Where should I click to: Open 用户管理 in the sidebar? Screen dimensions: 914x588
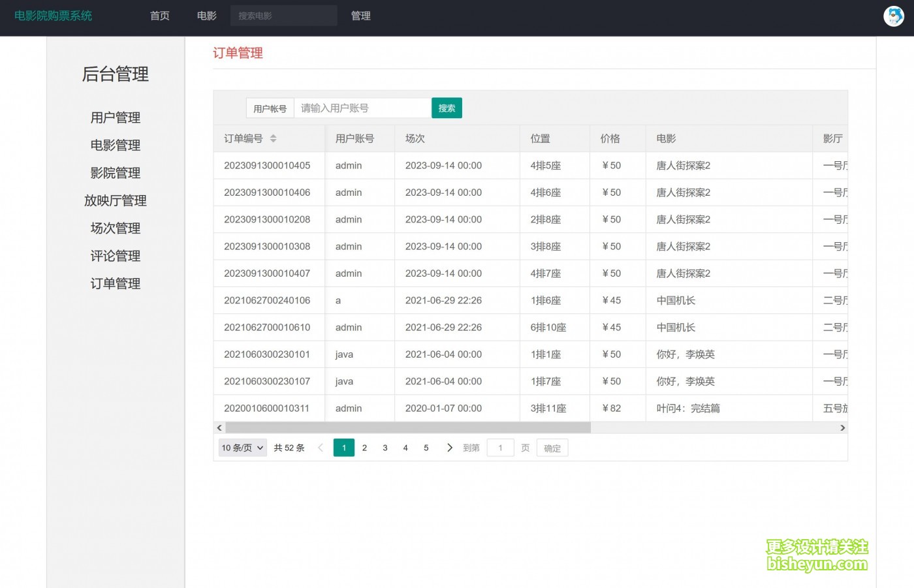[116, 117]
